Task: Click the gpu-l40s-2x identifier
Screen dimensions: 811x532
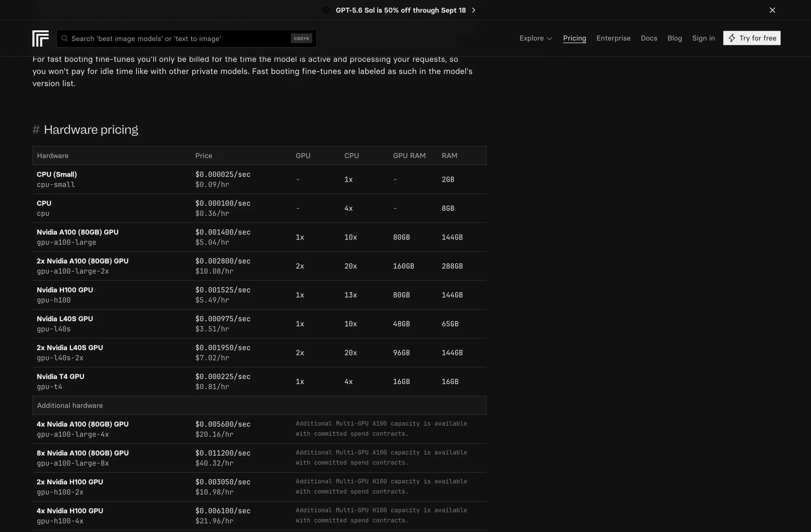Action: [60, 358]
